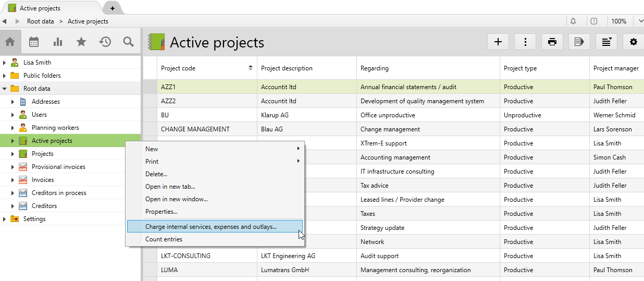The height and width of the screenshot is (281, 644).
Task: Click the Root data breadcrumb link
Action: coord(41,21)
